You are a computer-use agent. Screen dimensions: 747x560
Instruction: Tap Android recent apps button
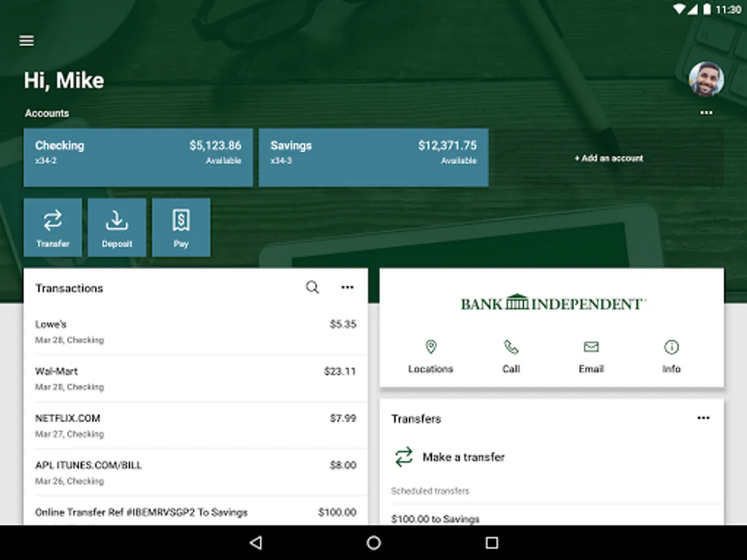point(492,543)
